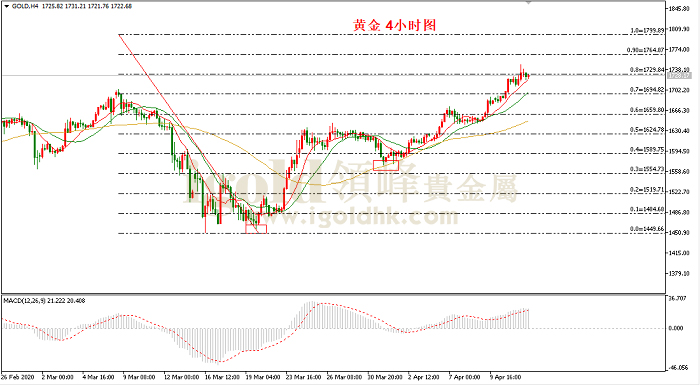Image resolution: width=700 pixels, height=385 pixels.
Task: Click the red title 黄金 4小时图
Action: click(x=395, y=25)
